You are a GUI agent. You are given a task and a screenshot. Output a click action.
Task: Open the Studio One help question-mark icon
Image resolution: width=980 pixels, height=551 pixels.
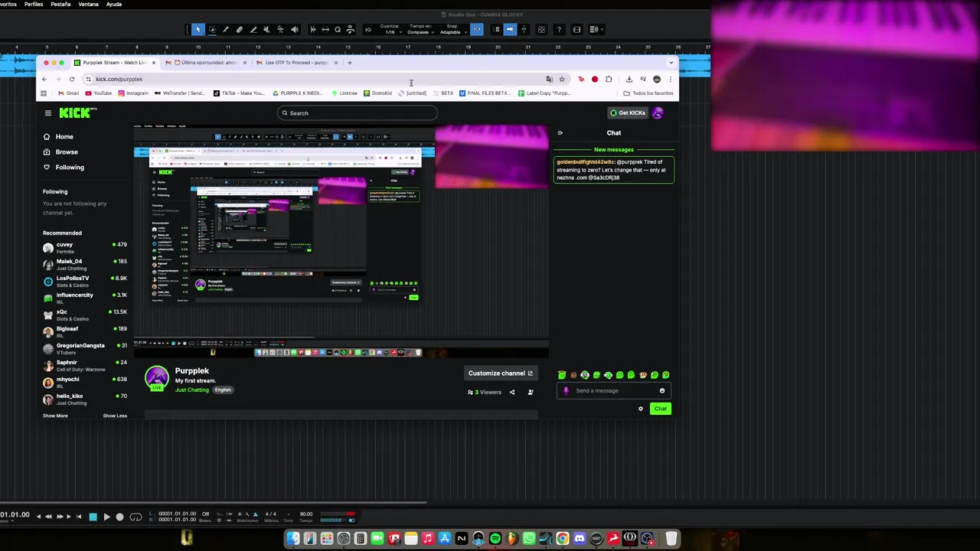[x=559, y=29]
